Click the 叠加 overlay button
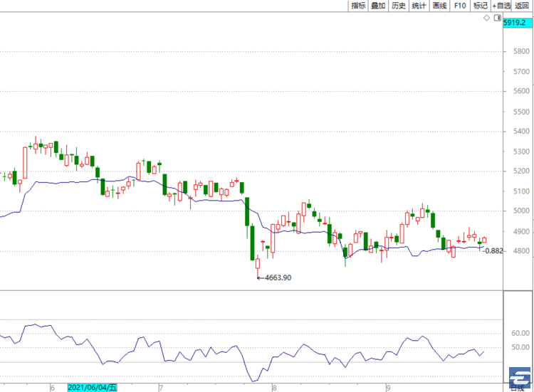The width and height of the screenshot is (534, 392). [x=378, y=6]
